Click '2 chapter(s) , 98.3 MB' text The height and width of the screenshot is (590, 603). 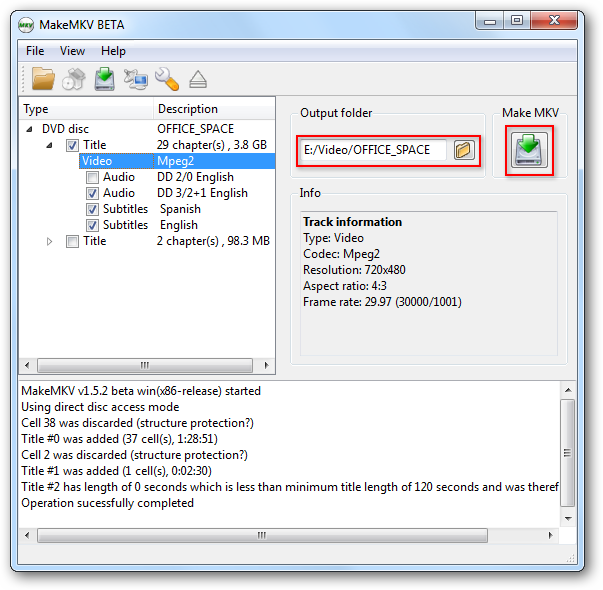pyautogui.click(x=213, y=241)
